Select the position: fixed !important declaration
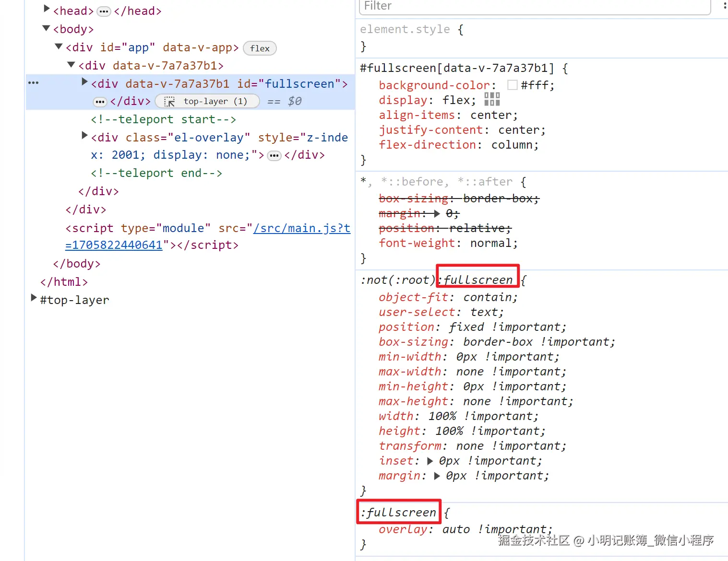This screenshot has height=561, width=728. (473, 327)
